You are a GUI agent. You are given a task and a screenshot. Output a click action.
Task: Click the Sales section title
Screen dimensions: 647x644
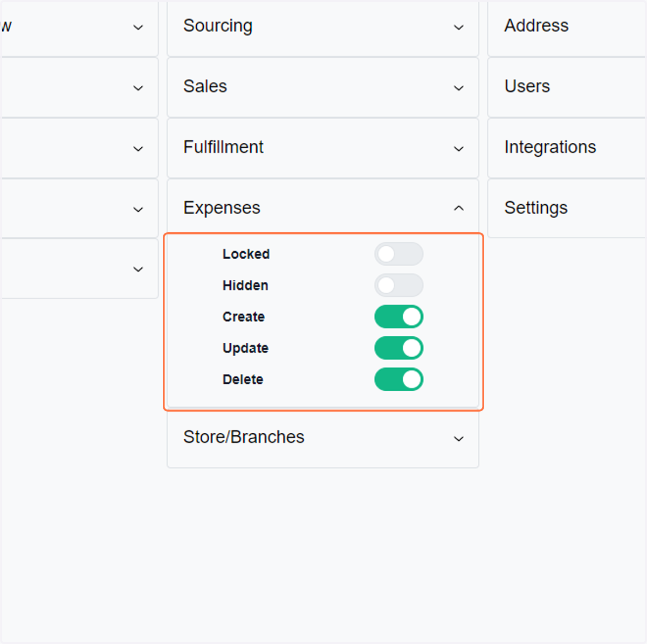205,86
